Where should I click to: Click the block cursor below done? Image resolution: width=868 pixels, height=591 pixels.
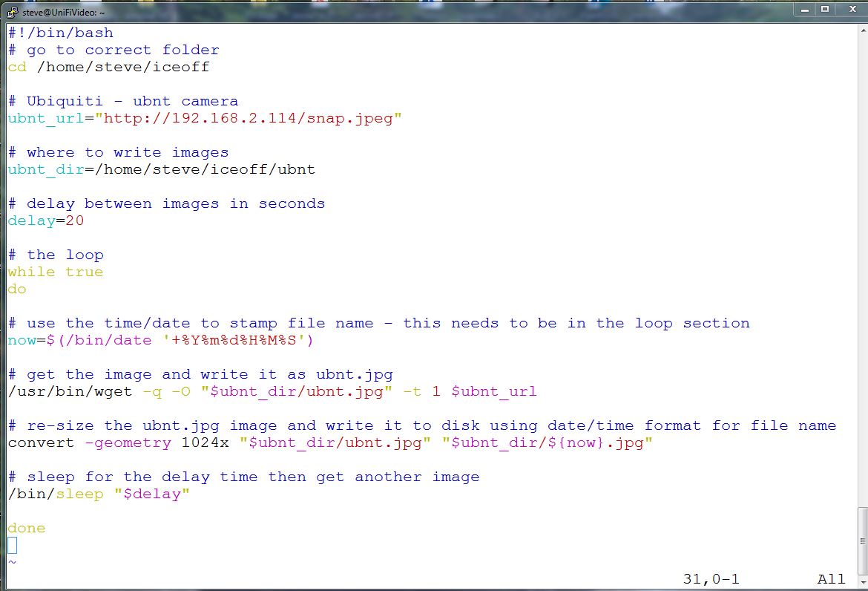(x=11, y=544)
